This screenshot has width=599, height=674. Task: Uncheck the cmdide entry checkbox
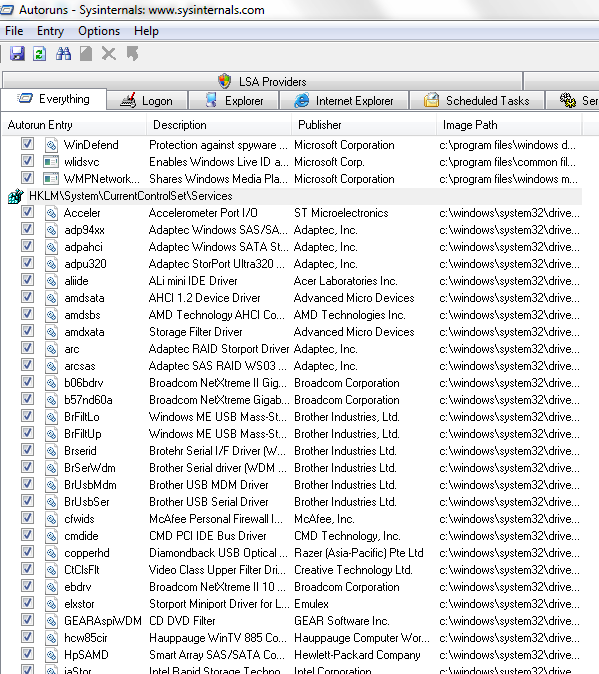point(28,534)
